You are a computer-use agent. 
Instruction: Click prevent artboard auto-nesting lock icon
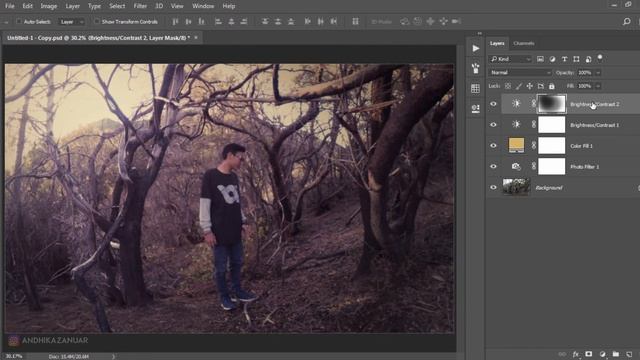(540, 86)
